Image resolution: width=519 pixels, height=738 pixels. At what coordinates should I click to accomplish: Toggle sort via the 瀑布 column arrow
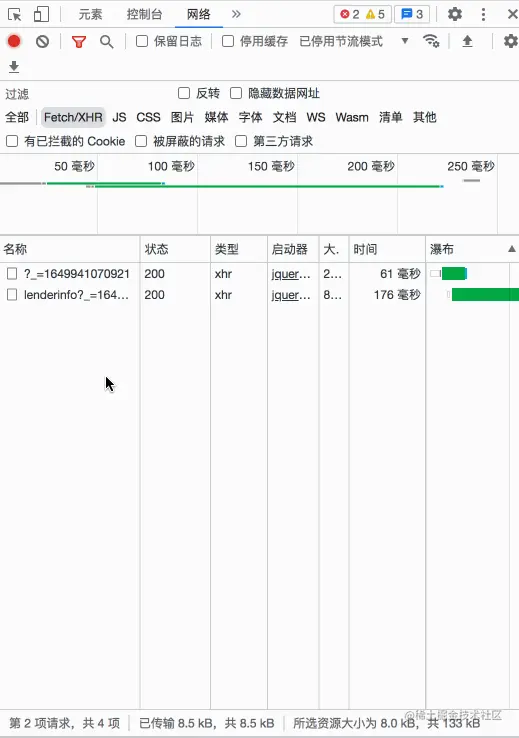511,249
